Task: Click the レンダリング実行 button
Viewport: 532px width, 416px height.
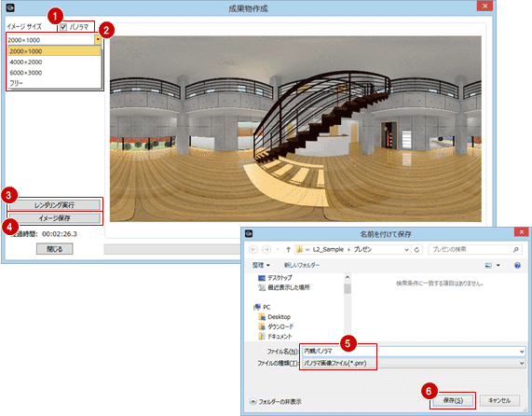Action: click(x=54, y=205)
